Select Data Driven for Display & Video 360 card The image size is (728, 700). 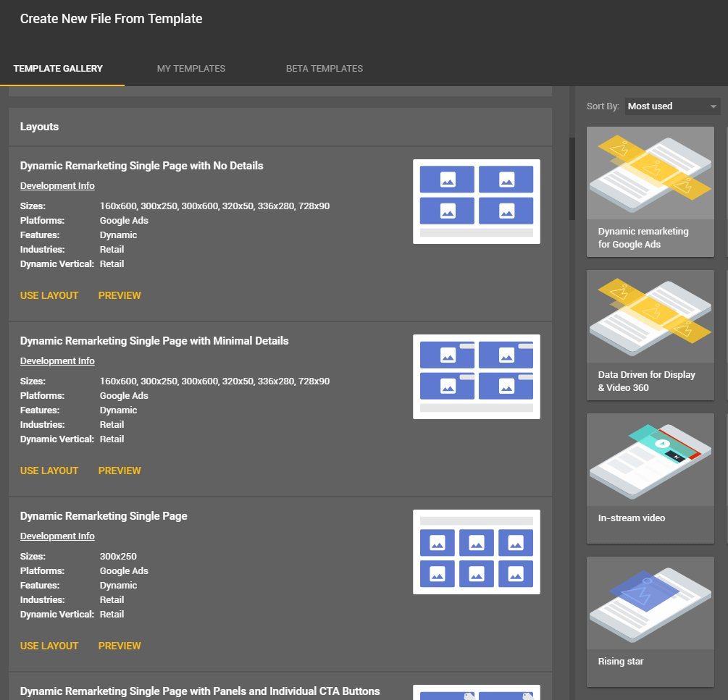click(x=650, y=335)
